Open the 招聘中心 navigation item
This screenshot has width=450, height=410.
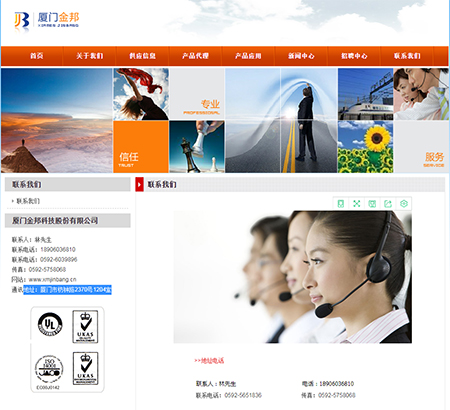pyautogui.click(x=354, y=56)
